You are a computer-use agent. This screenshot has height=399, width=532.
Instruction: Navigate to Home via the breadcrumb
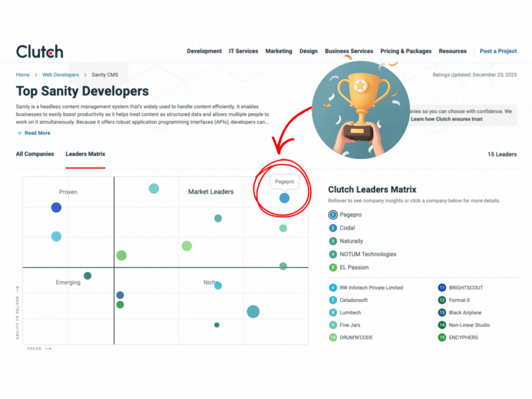coord(23,74)
